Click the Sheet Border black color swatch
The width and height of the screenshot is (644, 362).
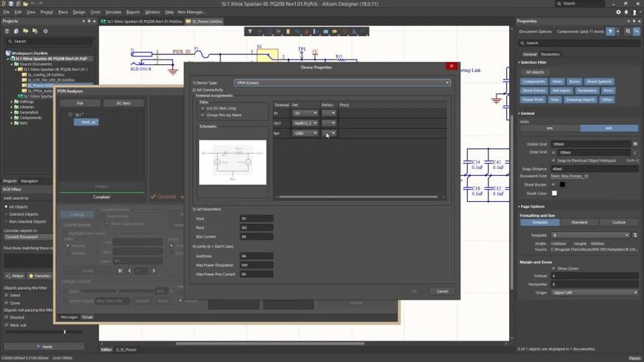point(562,185)
